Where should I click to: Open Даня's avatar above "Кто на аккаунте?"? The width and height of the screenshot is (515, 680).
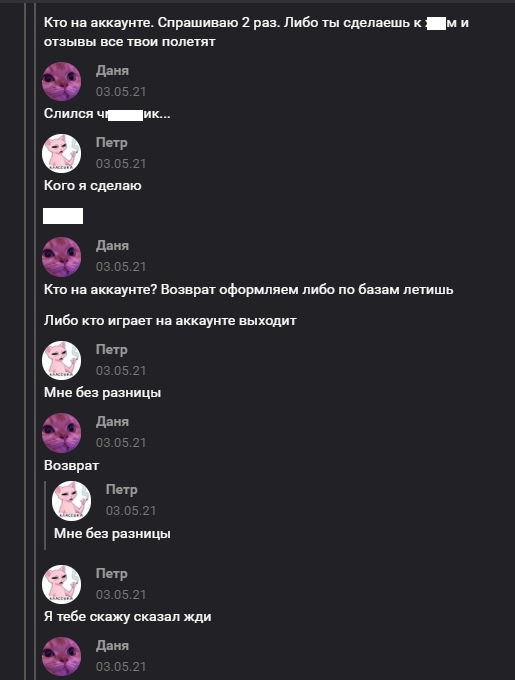(x=62, y=257)
